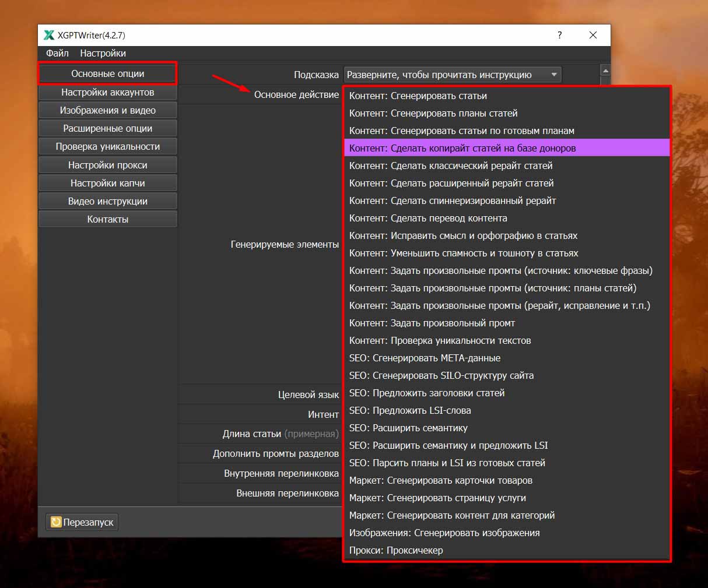Select the Основные опции tab

coord(107,73)
